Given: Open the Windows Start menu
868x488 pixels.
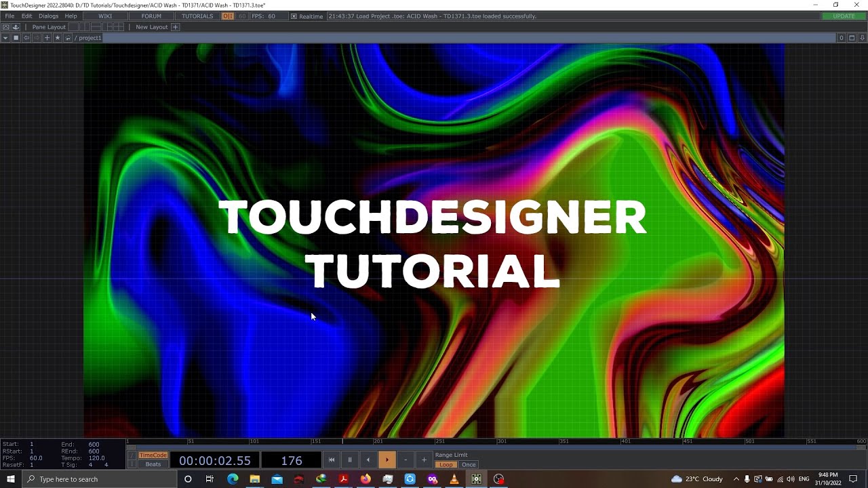Looking at the screenshot, I should (11, 479).
